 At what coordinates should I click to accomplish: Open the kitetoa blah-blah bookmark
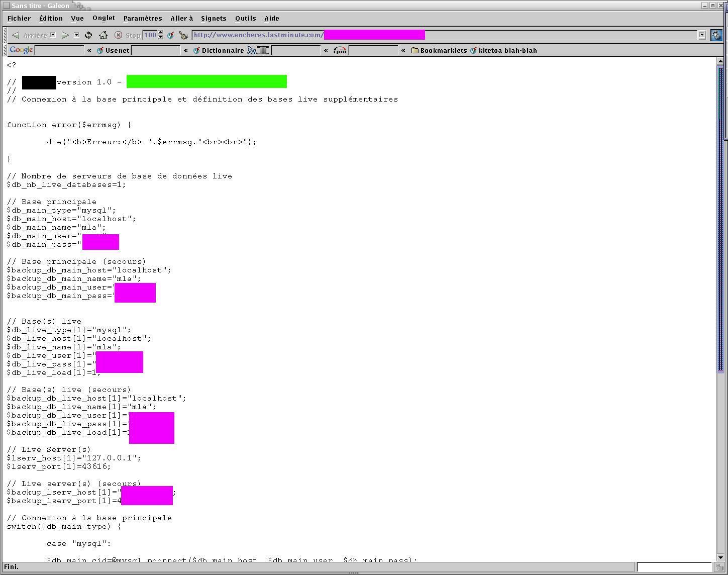(503, 50)
